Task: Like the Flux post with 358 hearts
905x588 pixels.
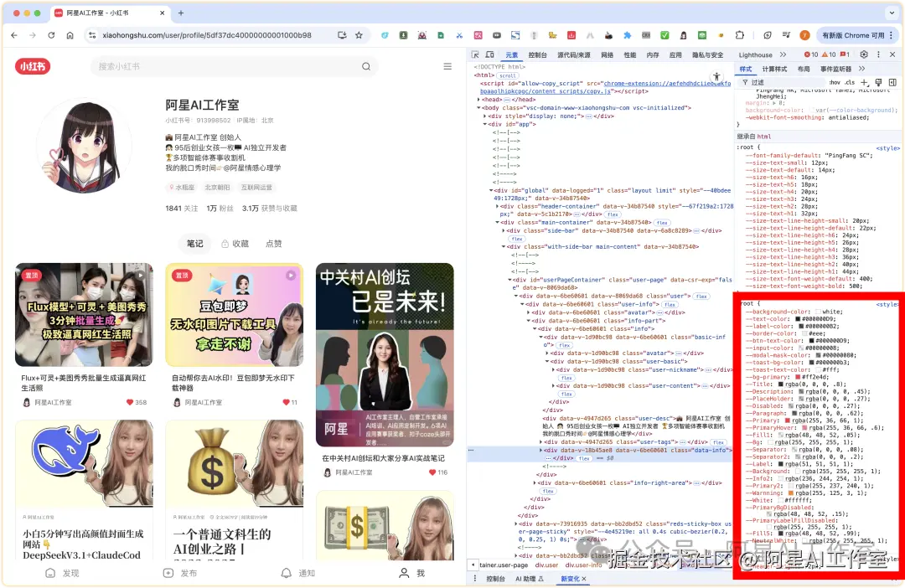Action: [130, 402]
